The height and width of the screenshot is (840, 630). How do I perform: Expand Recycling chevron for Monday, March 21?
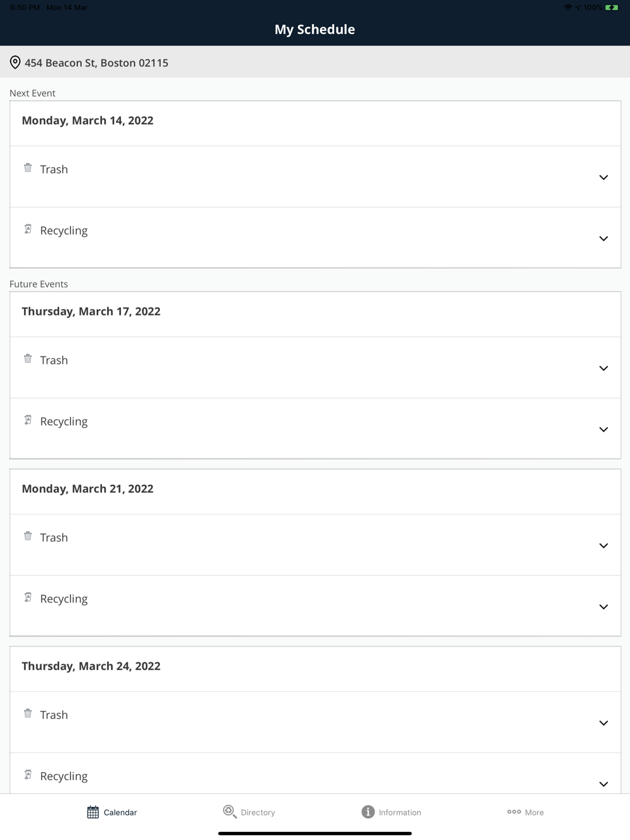603,607
